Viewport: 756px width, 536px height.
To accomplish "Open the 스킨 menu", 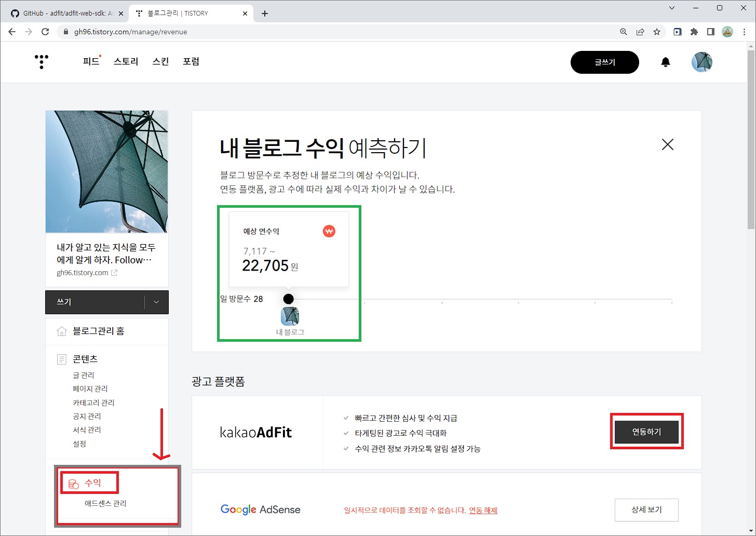I will [x=160, y=61].
